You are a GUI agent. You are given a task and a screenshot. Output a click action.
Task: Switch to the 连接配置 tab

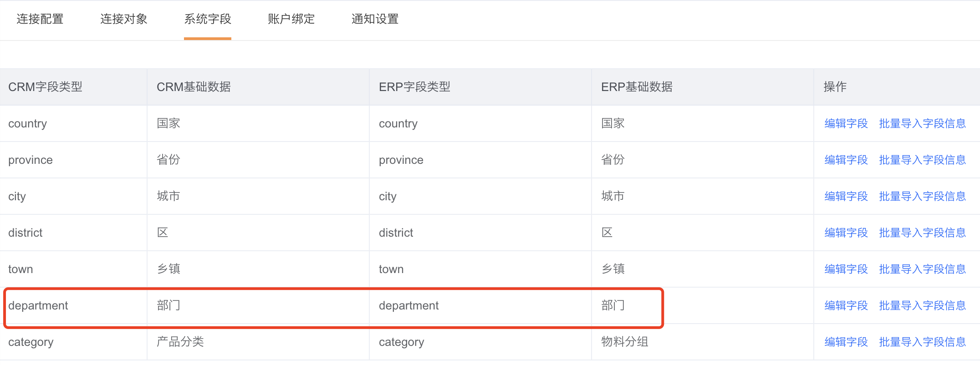pyautogui.click(x=40, y=19)
